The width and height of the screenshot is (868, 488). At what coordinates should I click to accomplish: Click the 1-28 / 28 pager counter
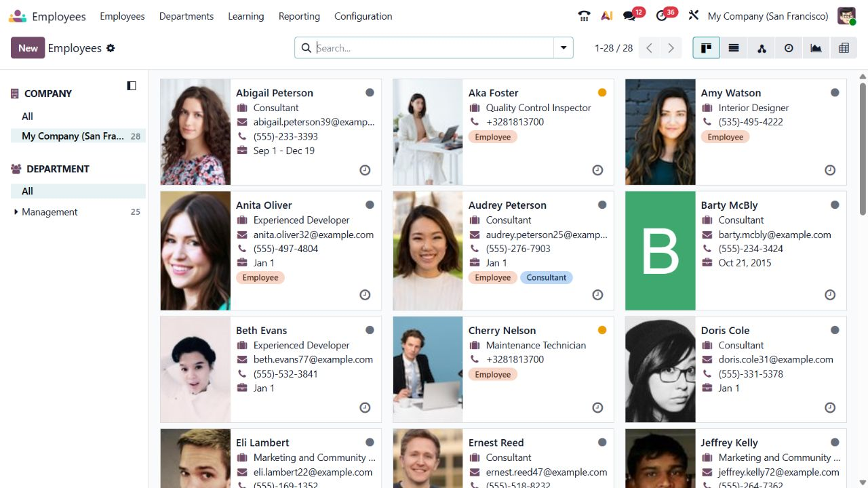click(x=614, y=48)
